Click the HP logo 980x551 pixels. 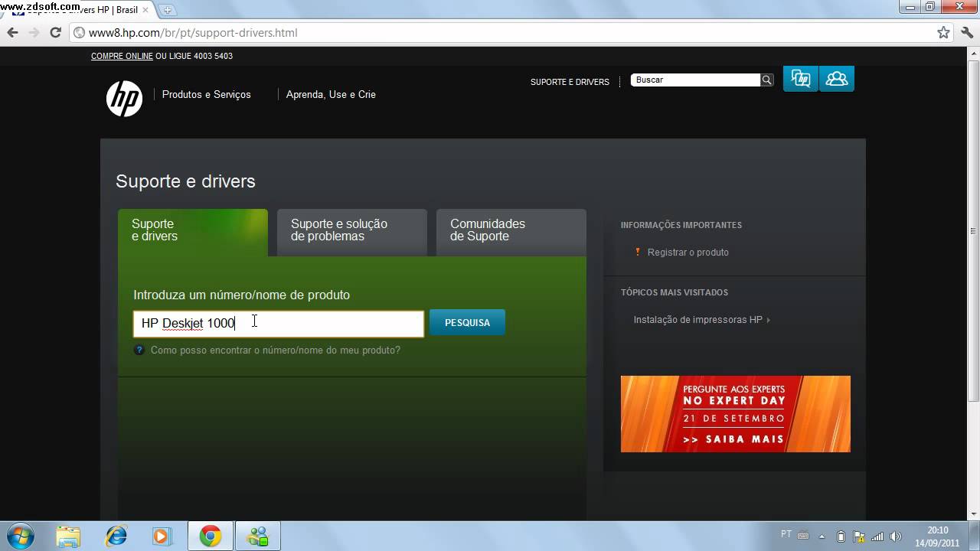(124, 99)
